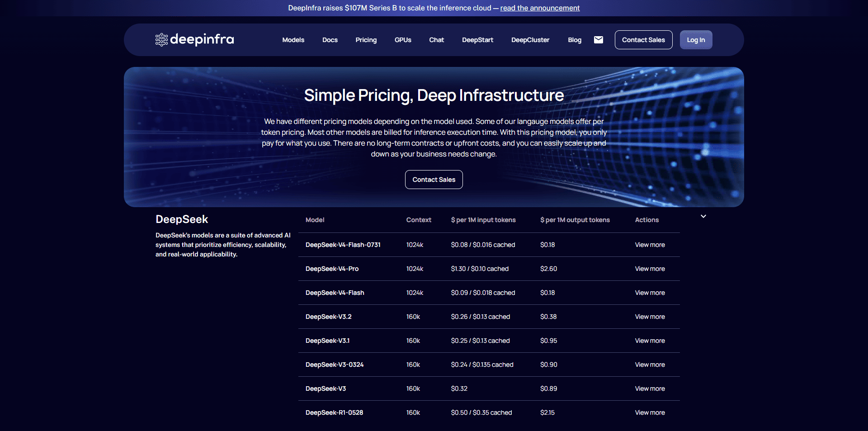Click the $0.38 output price

(548, 317)
